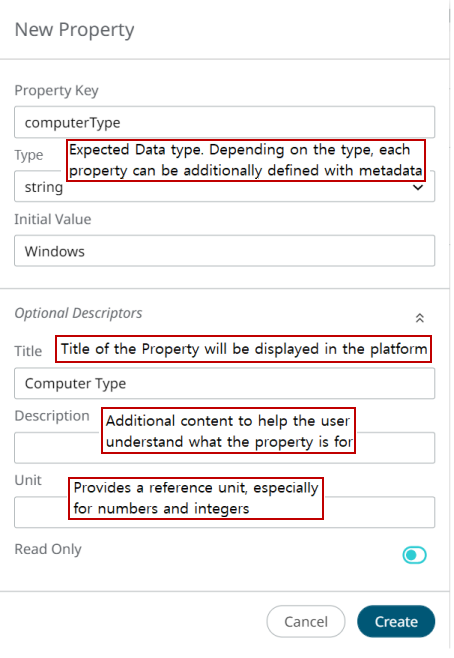Viewport: 454px width, 658px height.
Task: Click the Type dropdown chevron arrow
Action: click(x=418, y=188)
